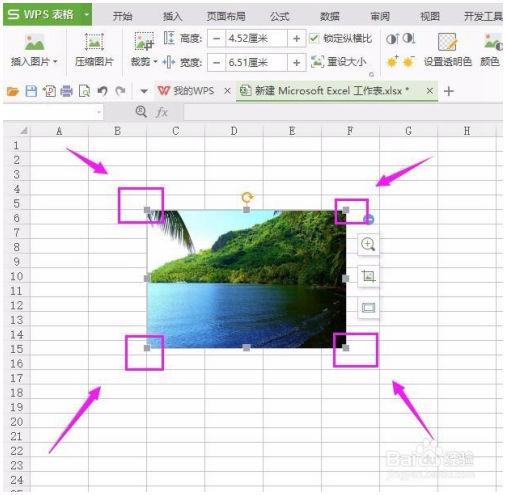Toggle the 锁定纵横比 lock aspect ratio checkbox
The height and width of the screenshot is (495, 506).
(x=314, y=39)
